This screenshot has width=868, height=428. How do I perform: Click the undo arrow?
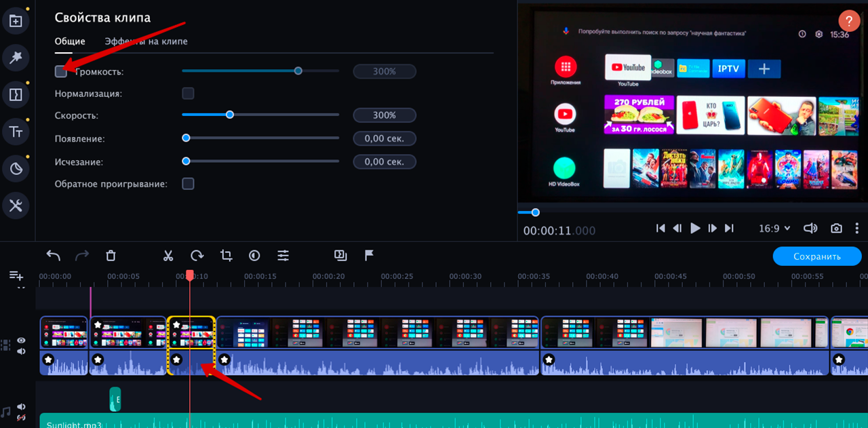54,256
